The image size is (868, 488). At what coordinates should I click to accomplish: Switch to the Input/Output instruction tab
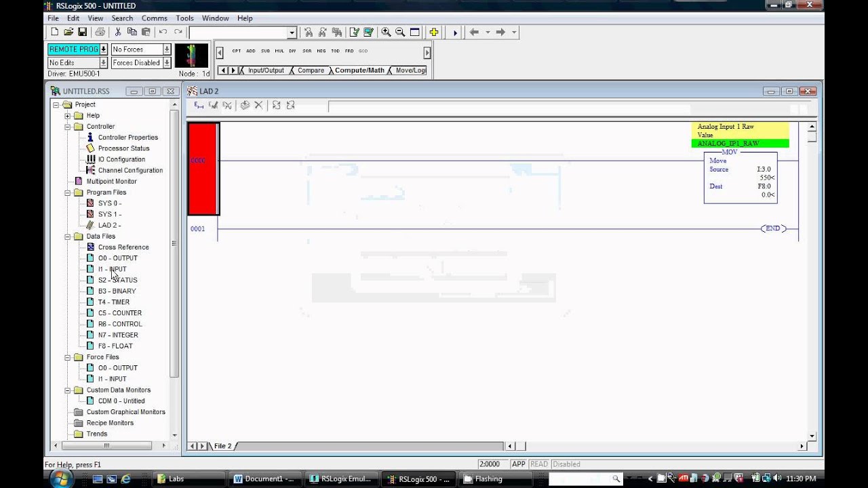pos(265,70)
